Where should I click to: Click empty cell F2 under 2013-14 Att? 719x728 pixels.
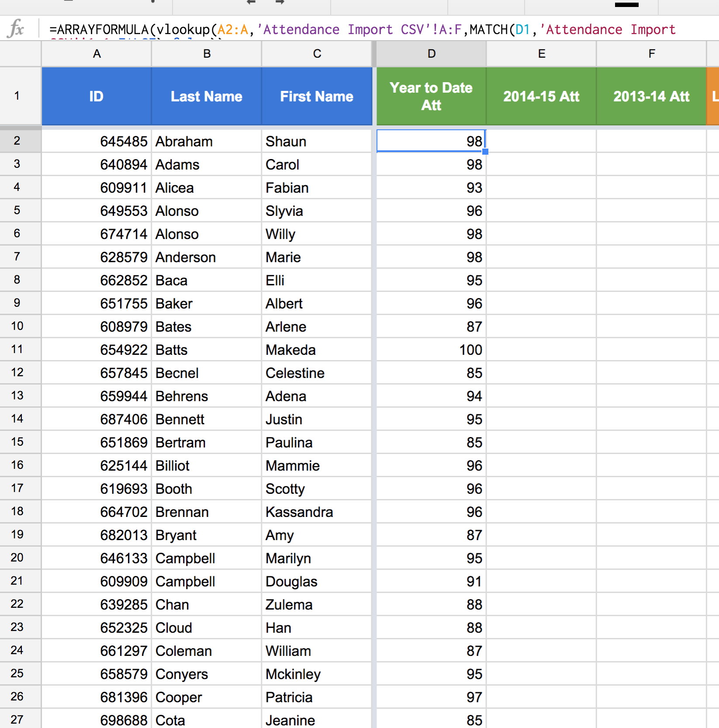click(651, 141)
